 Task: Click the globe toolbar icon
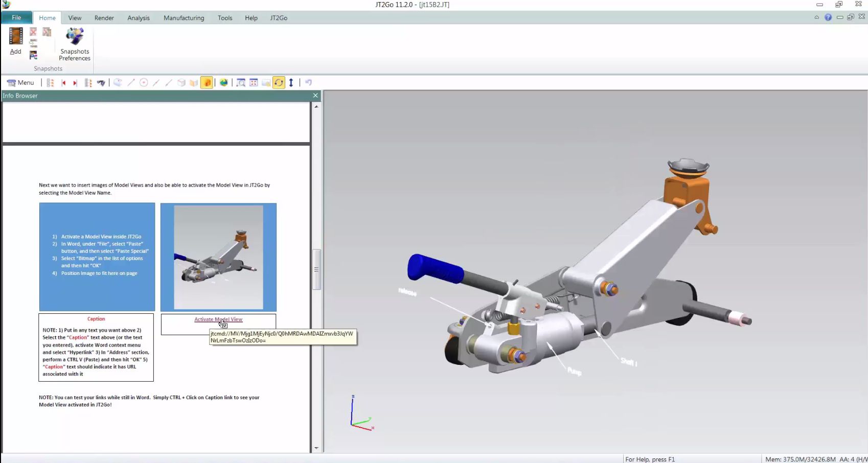[224, 82]
